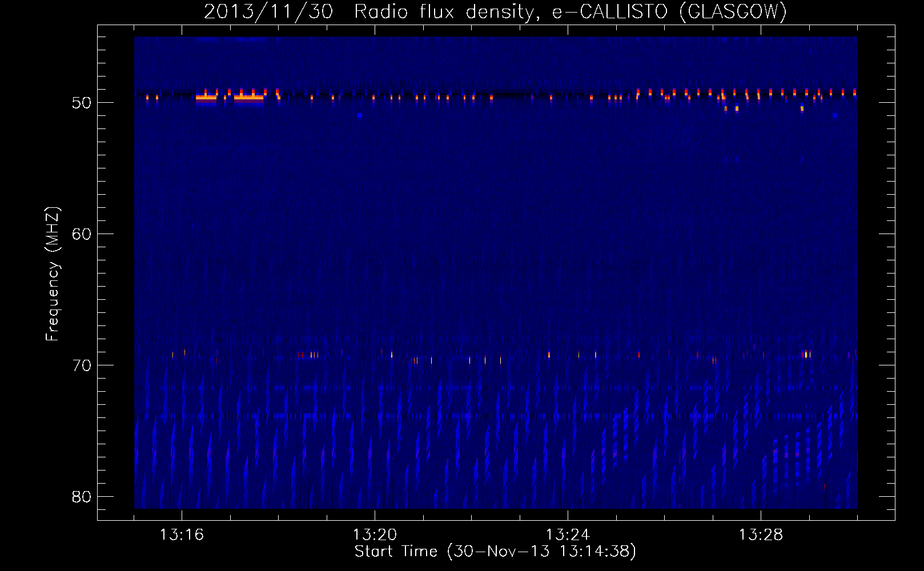This screenshot has width=924, height=571.
Task: Click the 70 MHz tick label
Action: [x=82, y=365]
